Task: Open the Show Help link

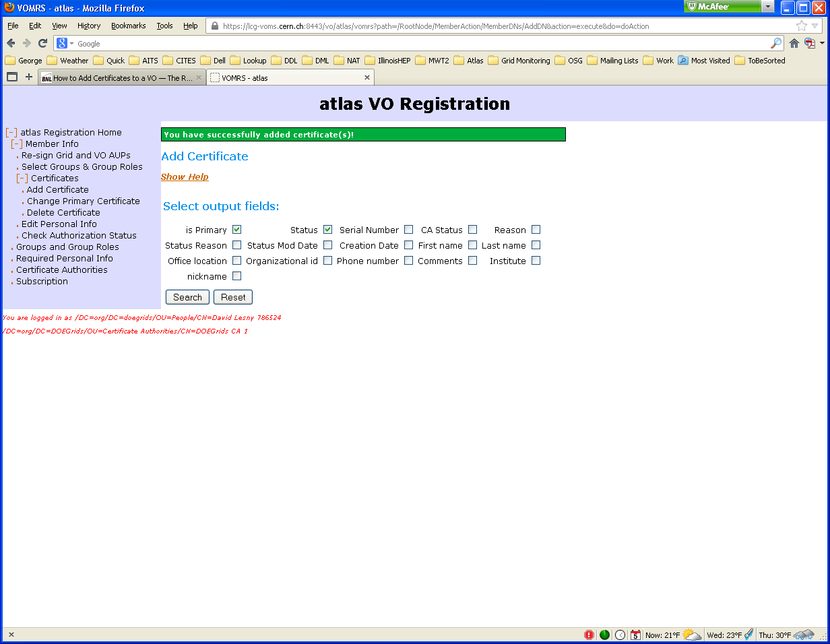Action: (x=185, y=177)
